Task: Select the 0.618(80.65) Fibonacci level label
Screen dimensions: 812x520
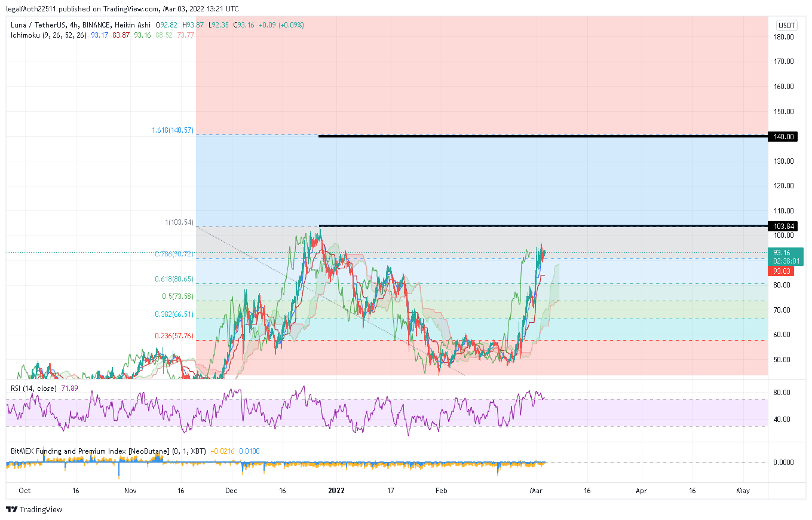Action: tap(174, 279)
